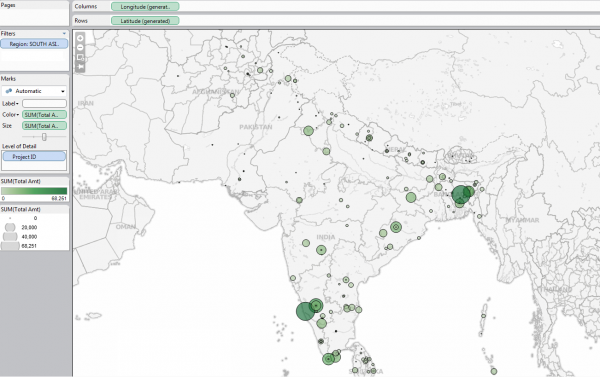The image size is (600, 377).
Task: Click the Longitude (generated) column pill
Action: coord(145,7)
